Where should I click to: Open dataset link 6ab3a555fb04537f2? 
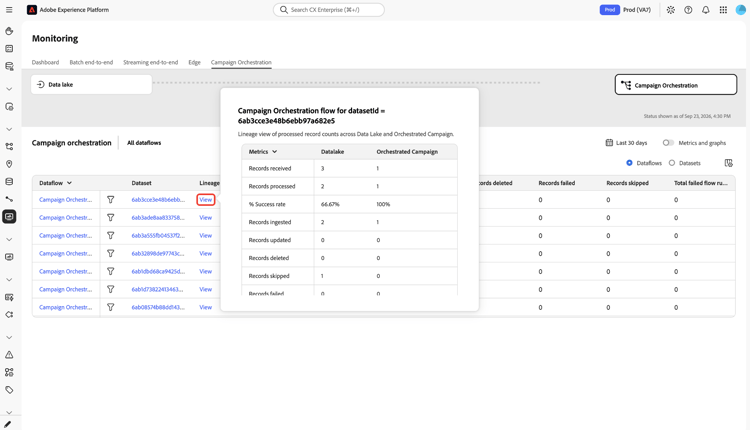(x=158, y=235)
